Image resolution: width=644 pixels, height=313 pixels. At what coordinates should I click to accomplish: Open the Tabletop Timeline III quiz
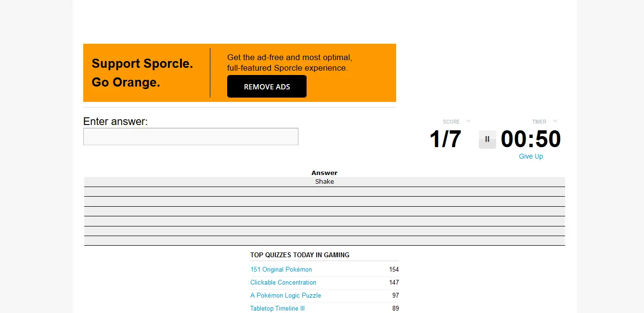click(277, 309)
